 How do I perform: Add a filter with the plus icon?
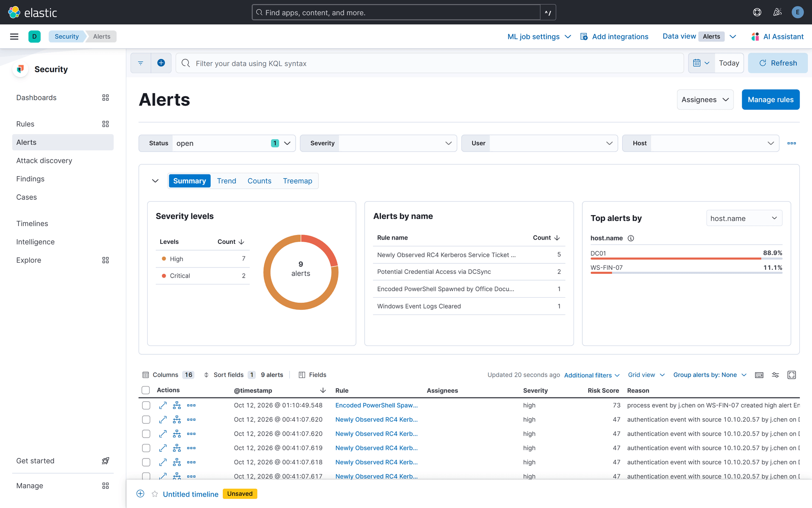tap(161, 63)
